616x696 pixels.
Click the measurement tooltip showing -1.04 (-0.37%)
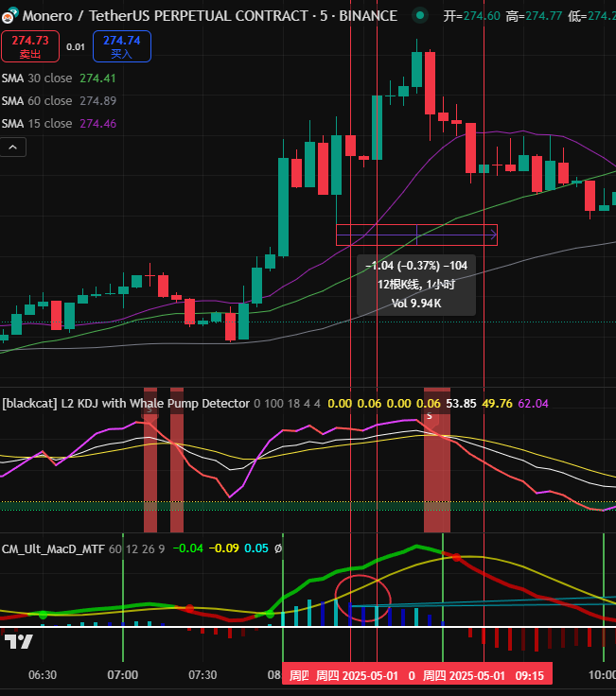pos(416,285)
